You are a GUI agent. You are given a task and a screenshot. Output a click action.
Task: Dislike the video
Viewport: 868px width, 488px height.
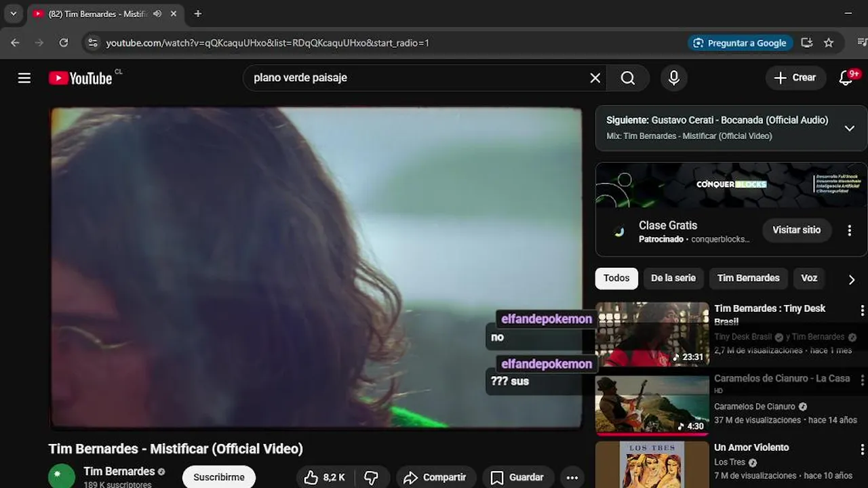pos(371,477)
